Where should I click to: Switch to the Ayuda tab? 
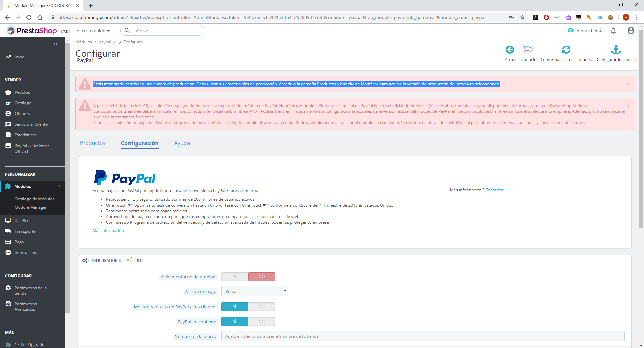coord(182,143)
